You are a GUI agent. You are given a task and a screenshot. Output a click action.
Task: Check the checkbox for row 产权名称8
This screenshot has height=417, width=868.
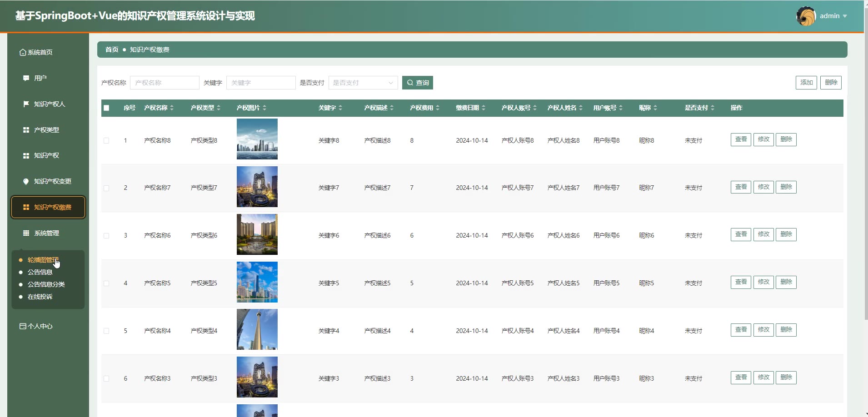pos(106,141)
